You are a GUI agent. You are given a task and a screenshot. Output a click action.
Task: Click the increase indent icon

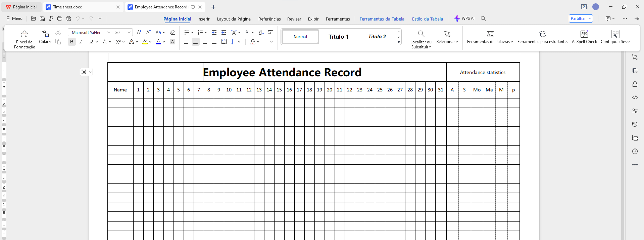[224, 32]
